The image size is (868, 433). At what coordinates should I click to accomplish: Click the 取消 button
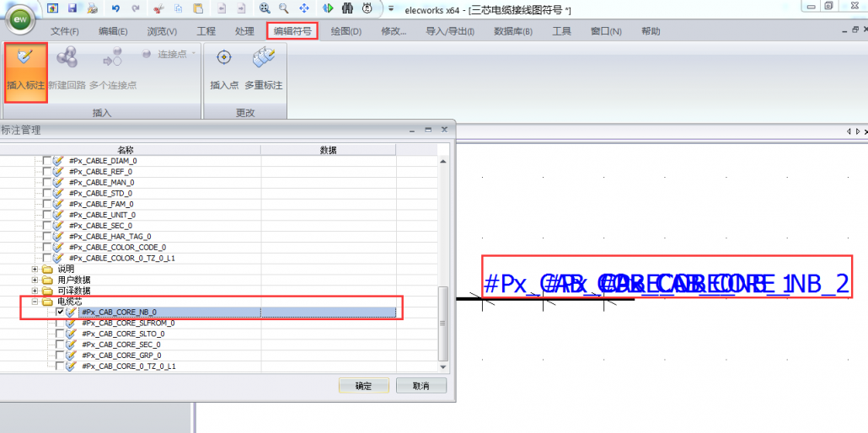421,386
